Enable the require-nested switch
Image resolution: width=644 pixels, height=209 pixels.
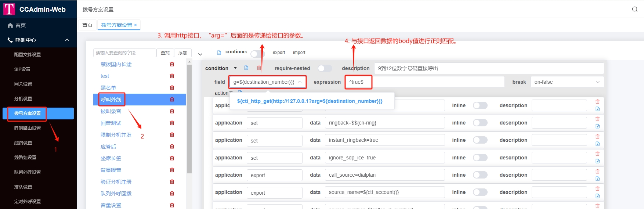[x=325, y=68]
